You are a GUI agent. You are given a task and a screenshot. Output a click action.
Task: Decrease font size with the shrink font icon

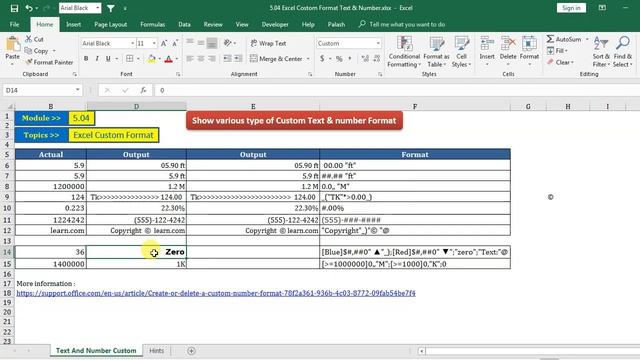pyautogui.click(x=175, y=43)
